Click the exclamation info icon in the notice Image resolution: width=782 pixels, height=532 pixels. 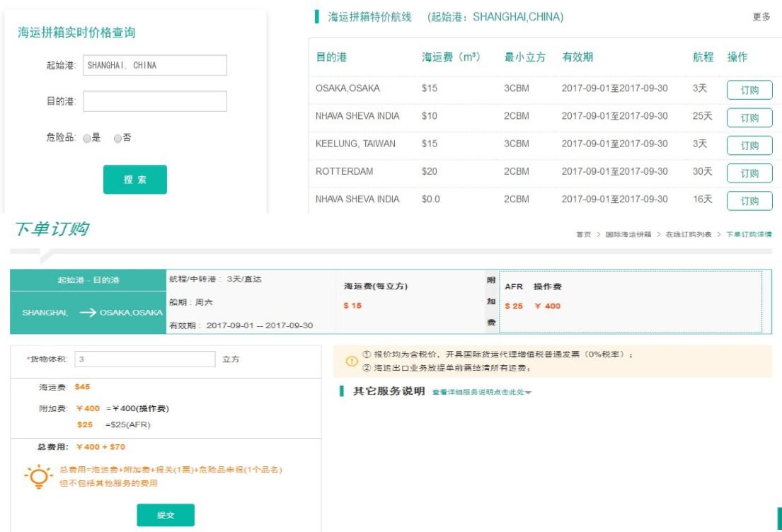[x=352, y=361]
